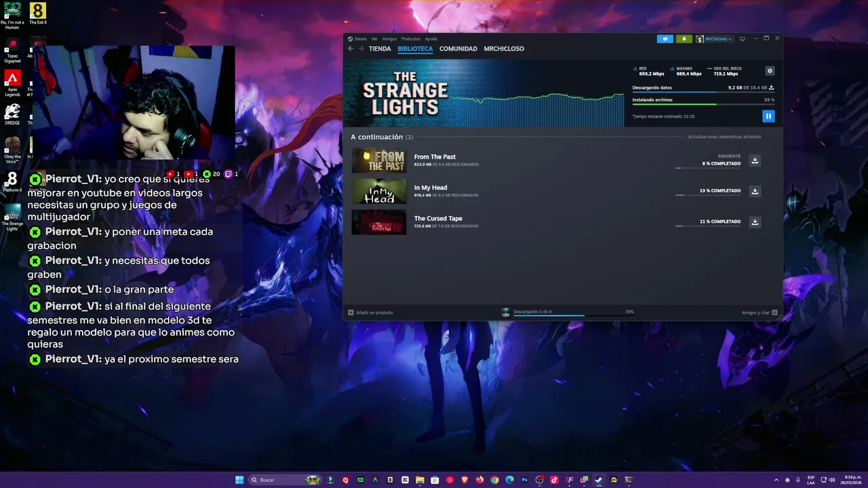
Task: Click Actualizaciones automáticas activadas text
Action: [x=724, y=137]
